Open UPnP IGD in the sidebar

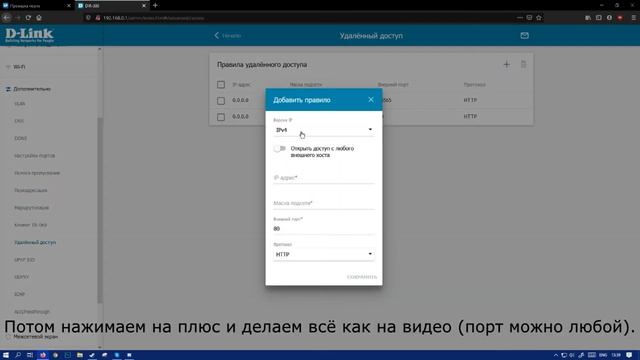[x=24, y=260]
